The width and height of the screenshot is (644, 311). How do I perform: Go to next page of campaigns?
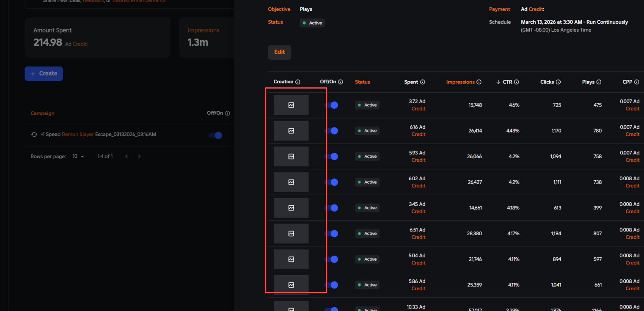point(139,157)
